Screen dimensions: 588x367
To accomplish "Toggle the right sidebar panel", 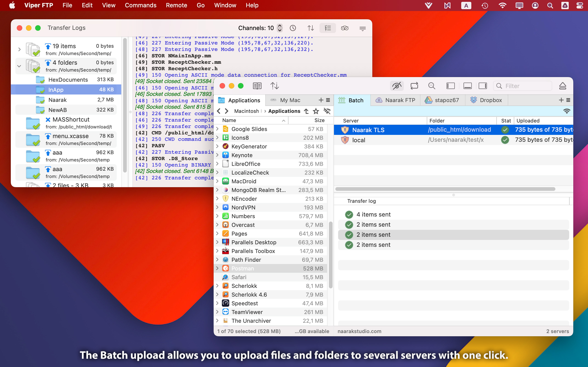I will click(483, 86).
